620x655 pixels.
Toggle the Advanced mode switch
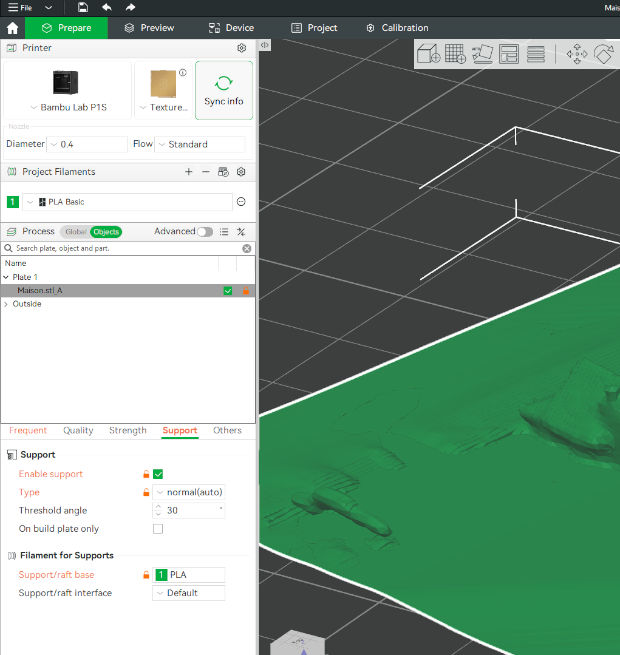pos(204,232)
